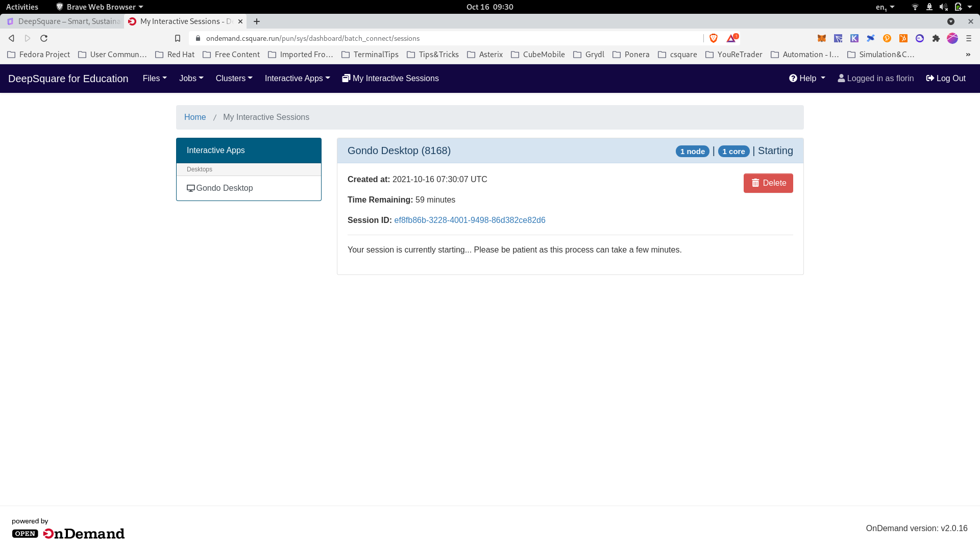Screen dimensions: 980x551
Task: Open My Interactive Sessions nav item
Action: pos(390,79)
